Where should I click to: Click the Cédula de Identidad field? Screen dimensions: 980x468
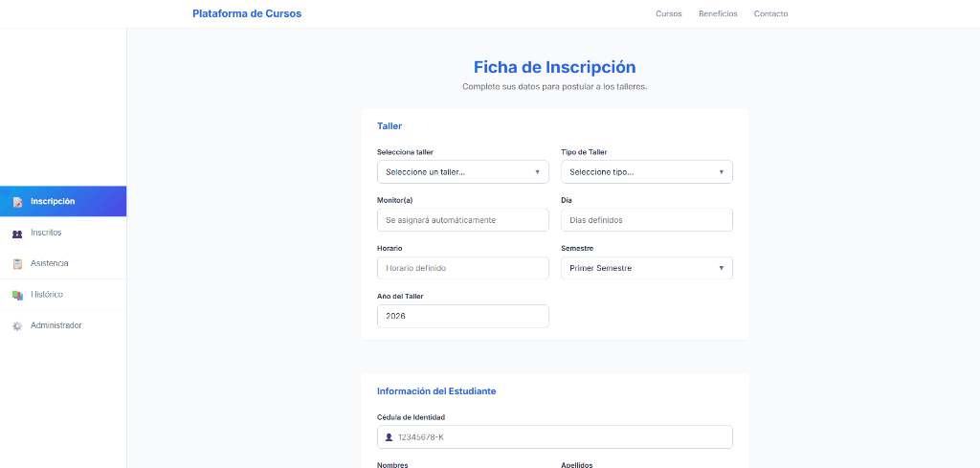point(555,437)
